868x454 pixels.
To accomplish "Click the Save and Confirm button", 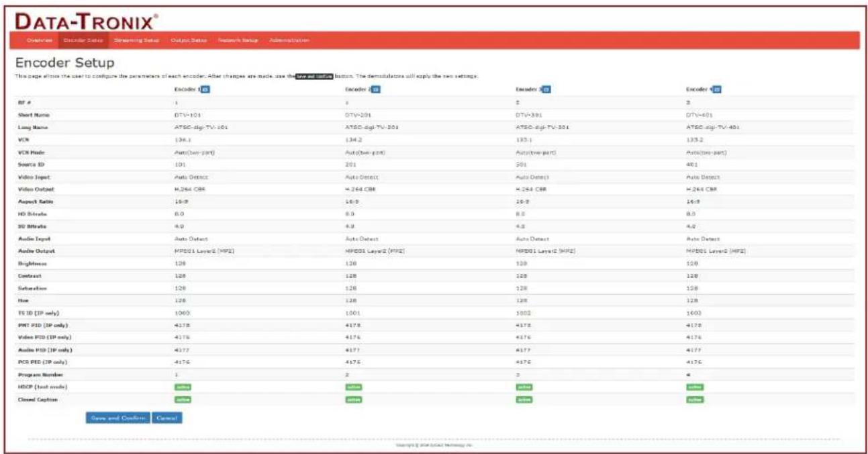I will 117,418.
